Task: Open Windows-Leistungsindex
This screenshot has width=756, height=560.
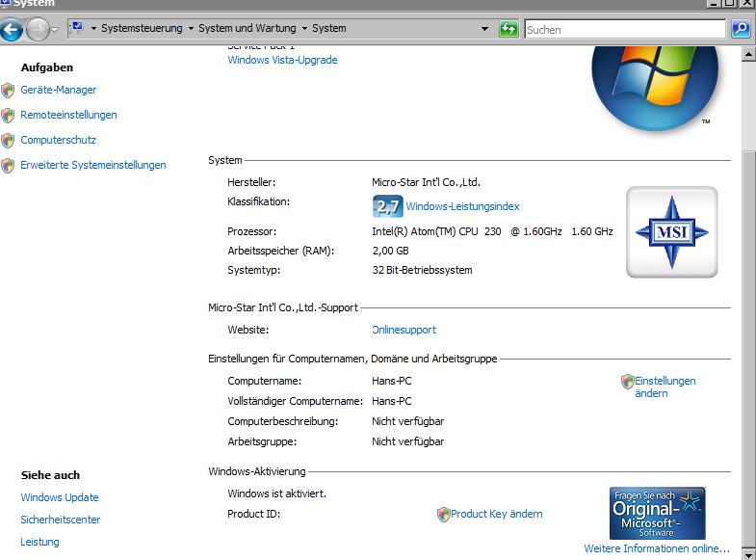Action: tap(462, 206)
